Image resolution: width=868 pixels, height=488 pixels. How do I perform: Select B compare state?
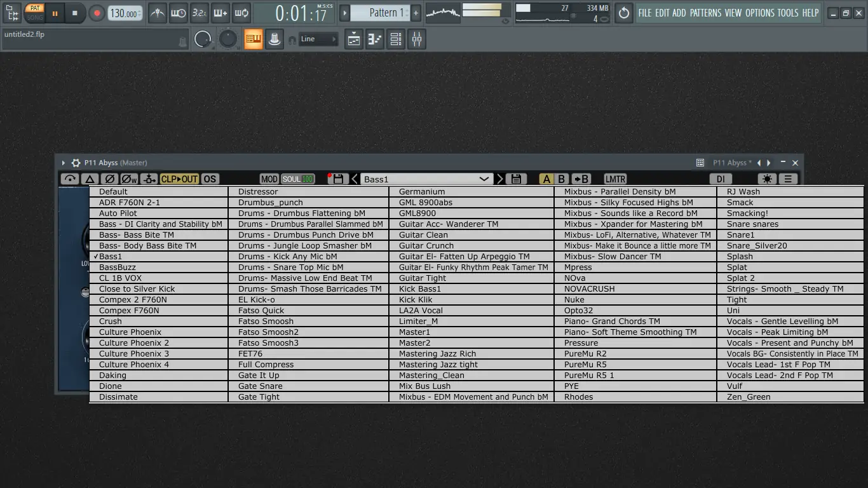pos(561,179)
